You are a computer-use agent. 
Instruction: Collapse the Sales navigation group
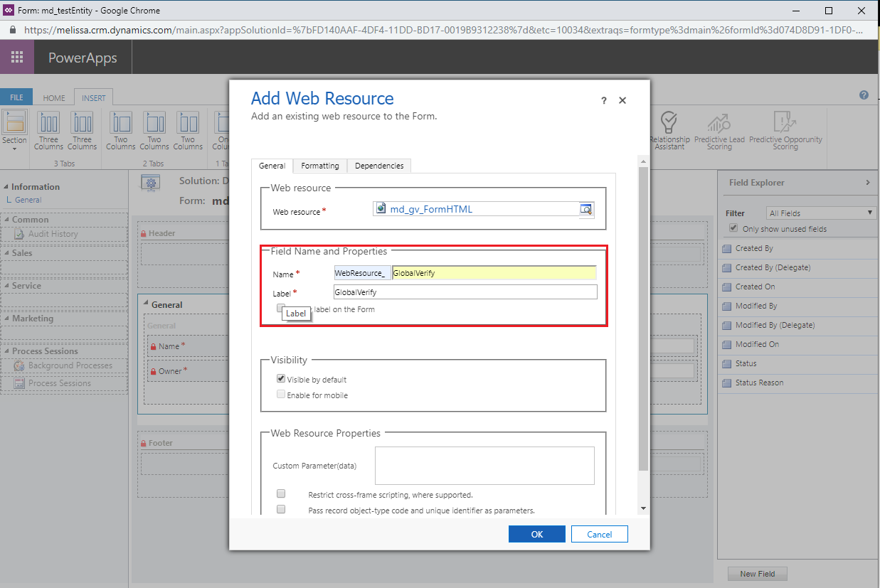pos(6,253)
